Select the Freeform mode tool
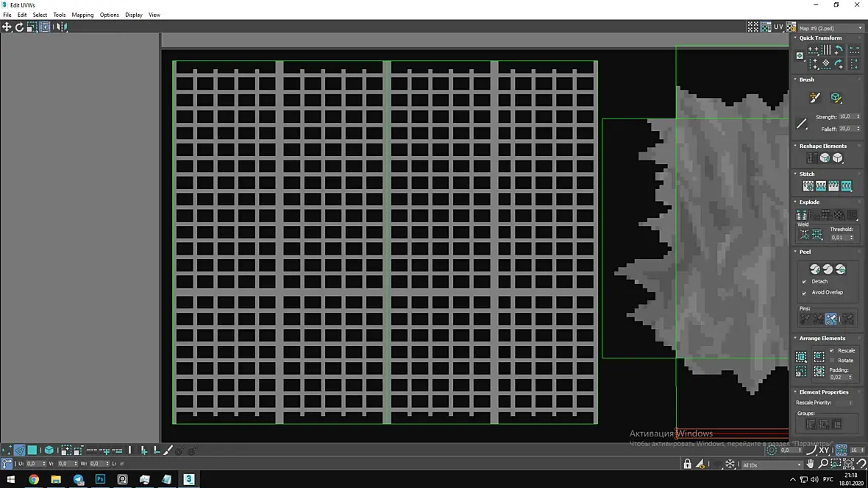This screenshot has width=868, height=488. pos(45,26)
